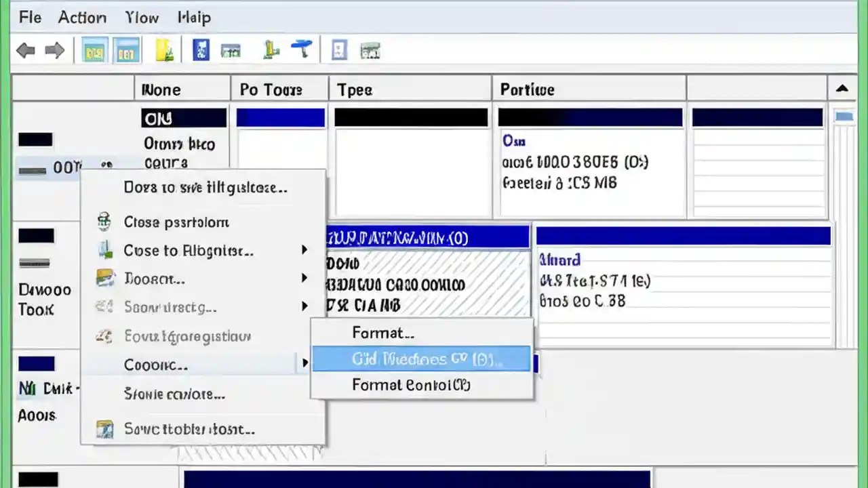Select the second console window toolbar icon

click(127, 49)
